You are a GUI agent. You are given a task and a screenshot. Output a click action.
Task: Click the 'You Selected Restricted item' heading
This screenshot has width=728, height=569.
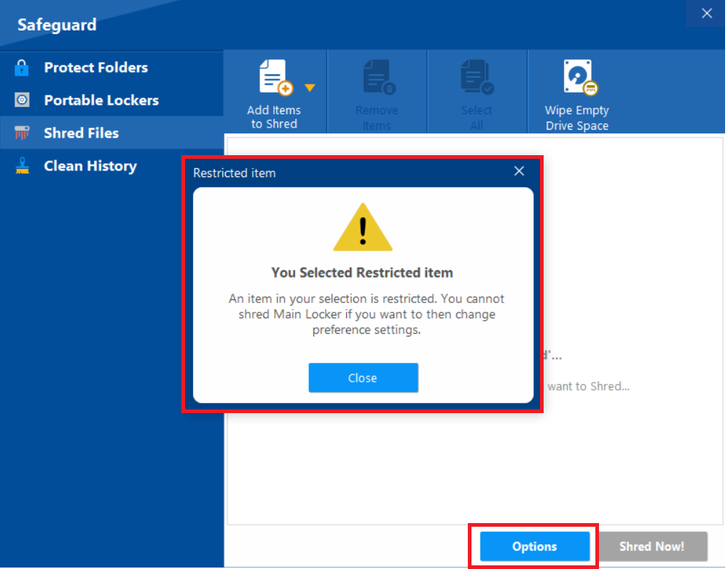tap(362, 272)
